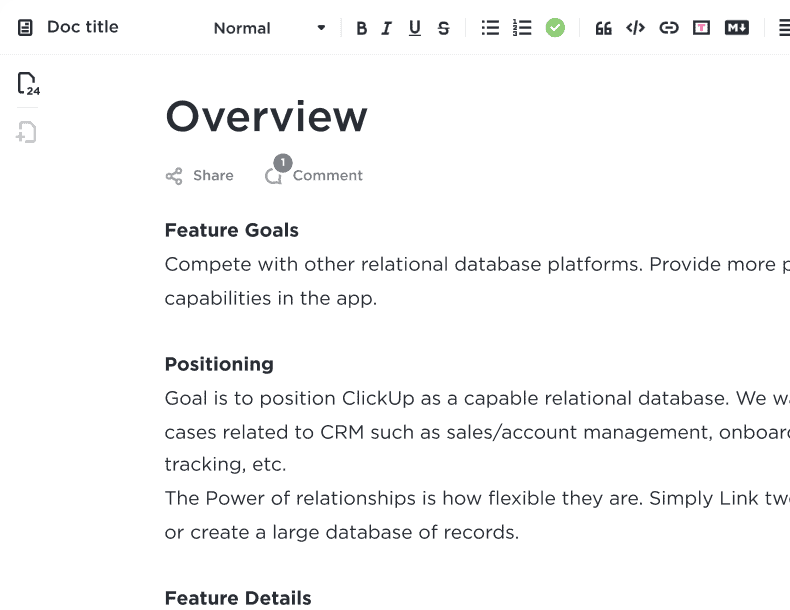Add a new page from sidebar

pyautogui.click(x=26, y=132)
